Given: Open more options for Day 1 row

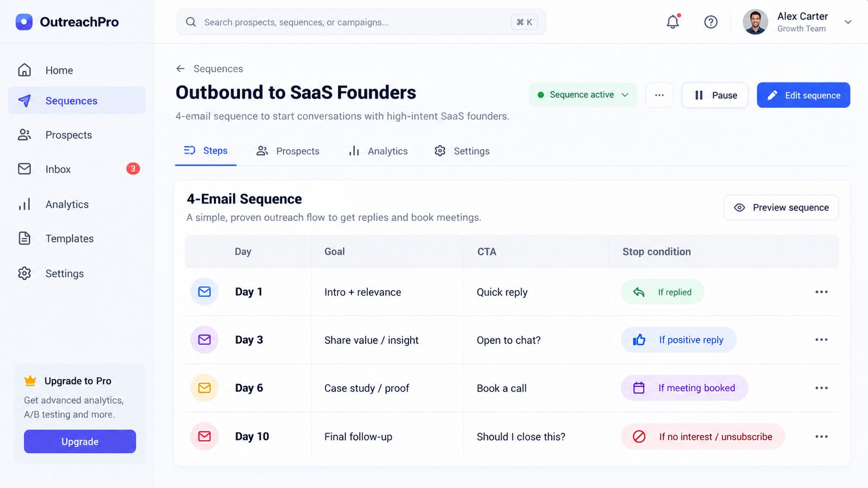Looking at the screenshot, I should pyautogui.click(x=821, y=292).
